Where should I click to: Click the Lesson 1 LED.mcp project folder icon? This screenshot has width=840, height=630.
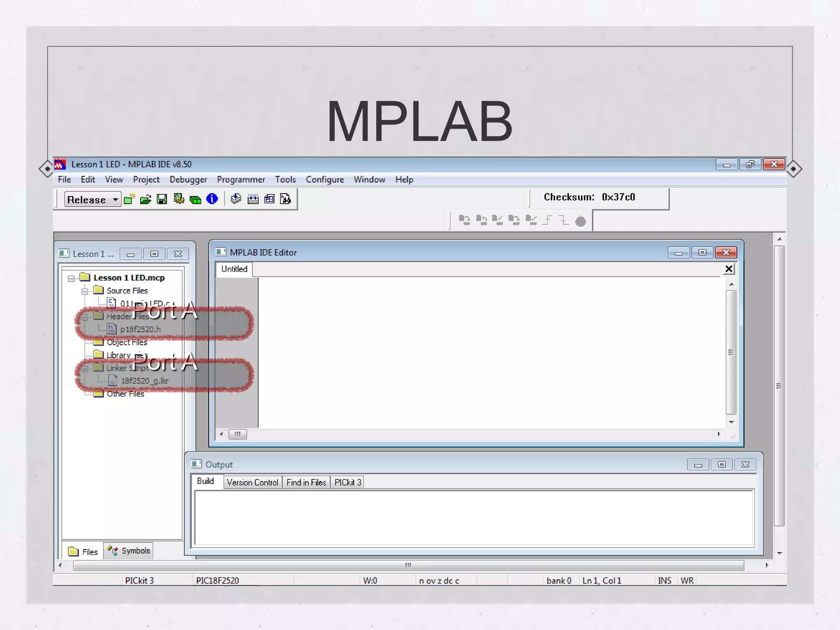tap(85, 277)
